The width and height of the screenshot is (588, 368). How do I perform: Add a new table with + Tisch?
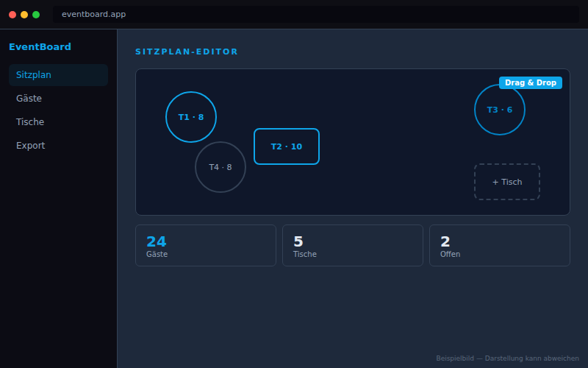tap(507, 182)
